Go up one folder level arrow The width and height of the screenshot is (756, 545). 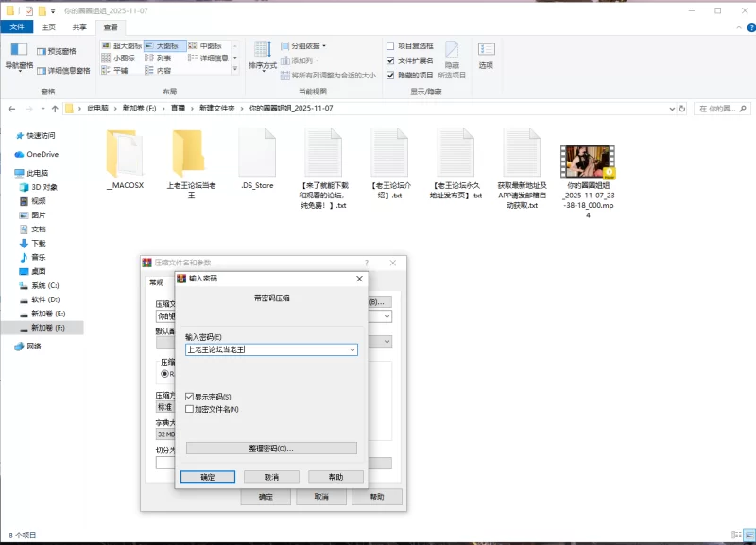coord(55,109)
